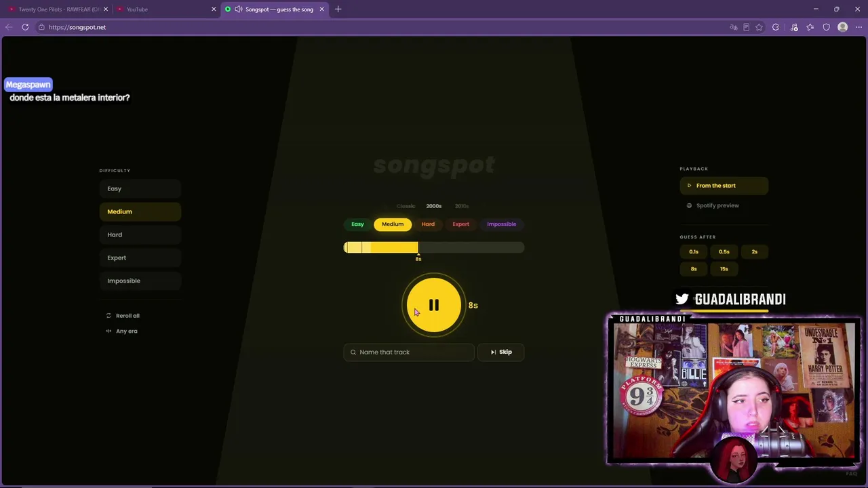Set guess after to 2s
This screenshot has height=488, width=868.
click(x=755, y=251)
